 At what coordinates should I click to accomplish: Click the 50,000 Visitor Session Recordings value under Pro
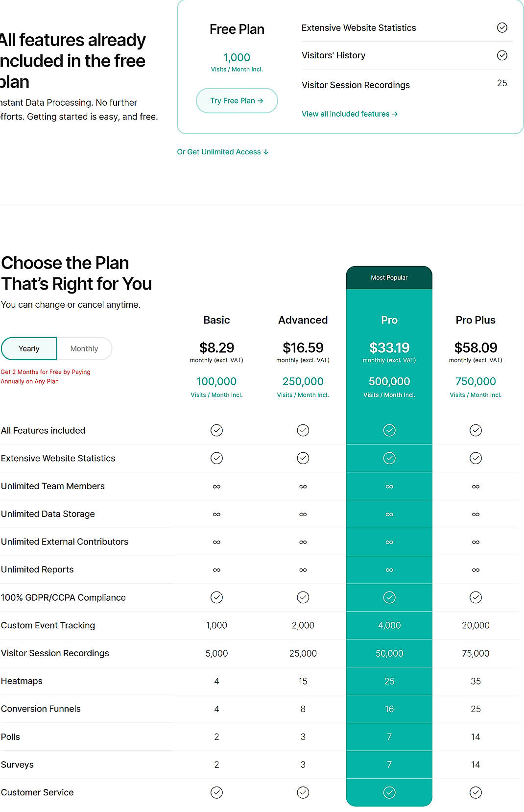pyautogui.click(x=389, y=653)
